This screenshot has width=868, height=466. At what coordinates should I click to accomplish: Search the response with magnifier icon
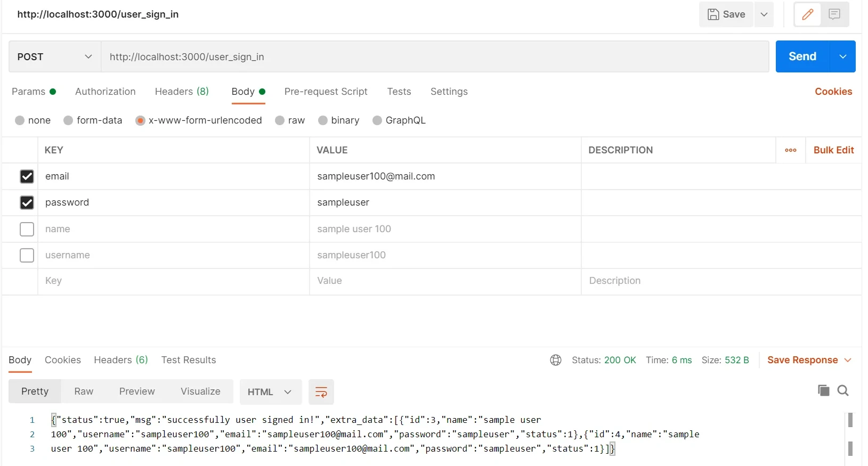(x=843, y=390)
